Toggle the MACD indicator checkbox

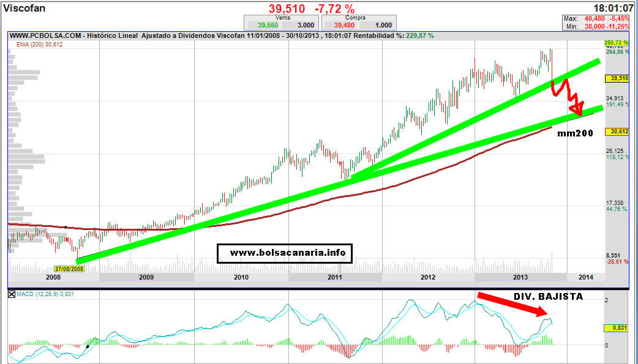(12, 295)
